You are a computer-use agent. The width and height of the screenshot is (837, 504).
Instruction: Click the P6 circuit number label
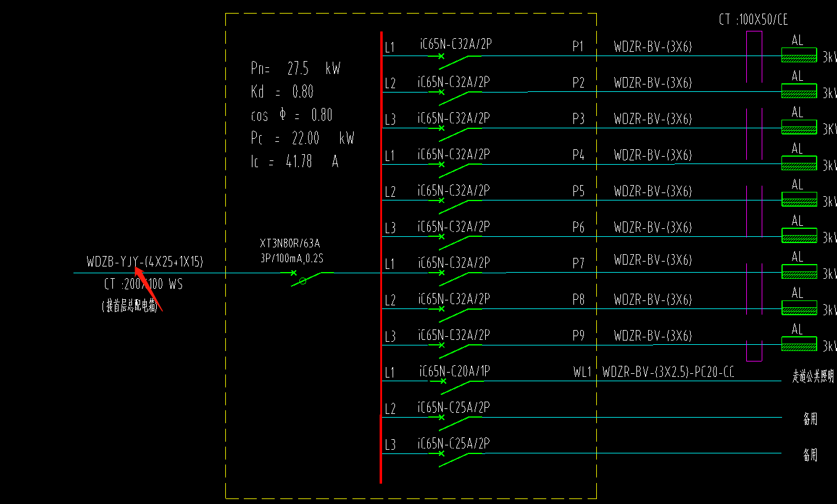(x=578, y=226)
